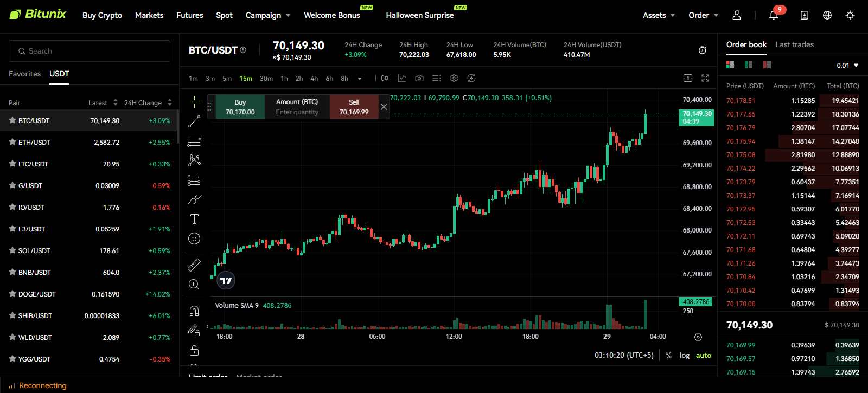Screen dimensions: 868x393
Task: Open Buy Crypto from header
Action: (x=102, y=15)
